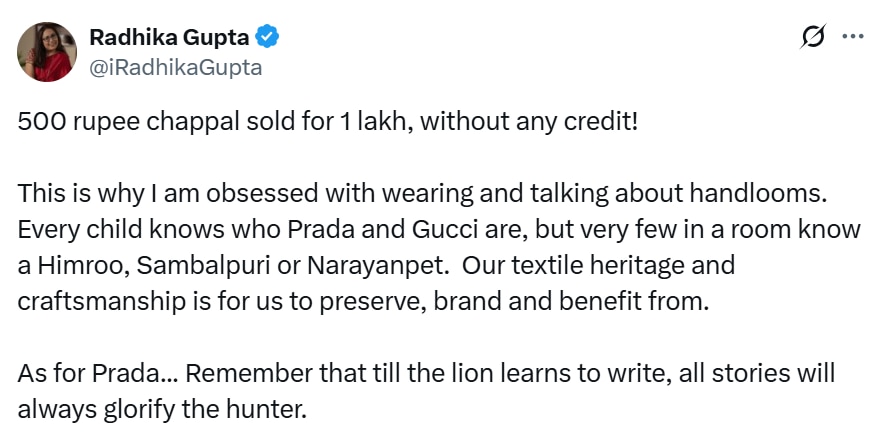880x445 pixels.
Task: Open the three-dot More options menu
Action: click(x=853, y=37)
